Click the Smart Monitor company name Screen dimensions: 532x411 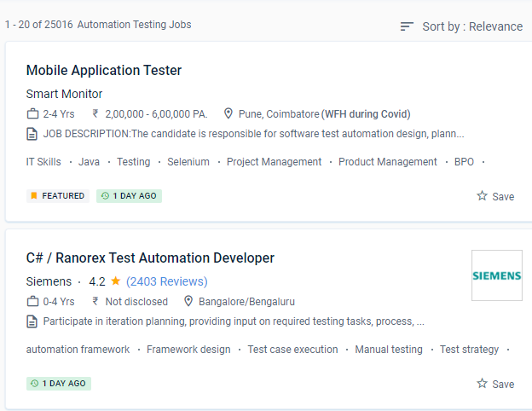coord(64,94)
